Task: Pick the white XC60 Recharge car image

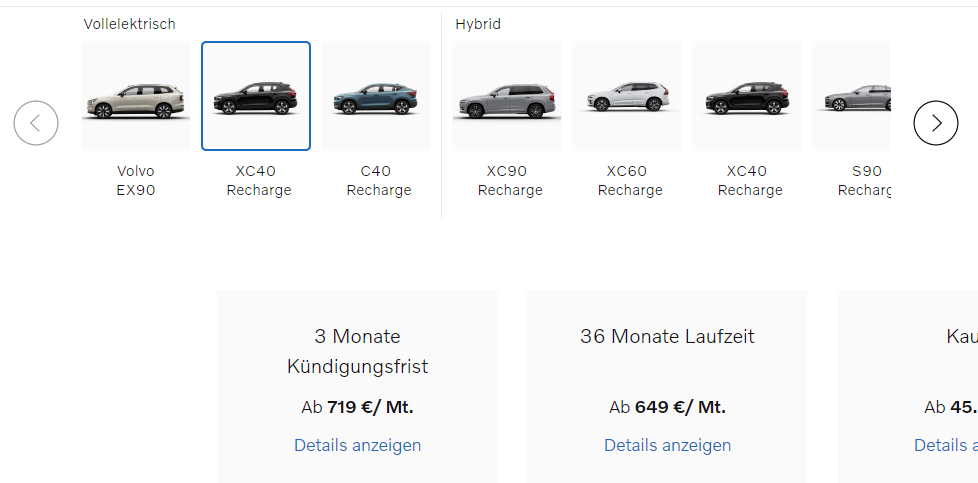Action: [x=627, y=96]
